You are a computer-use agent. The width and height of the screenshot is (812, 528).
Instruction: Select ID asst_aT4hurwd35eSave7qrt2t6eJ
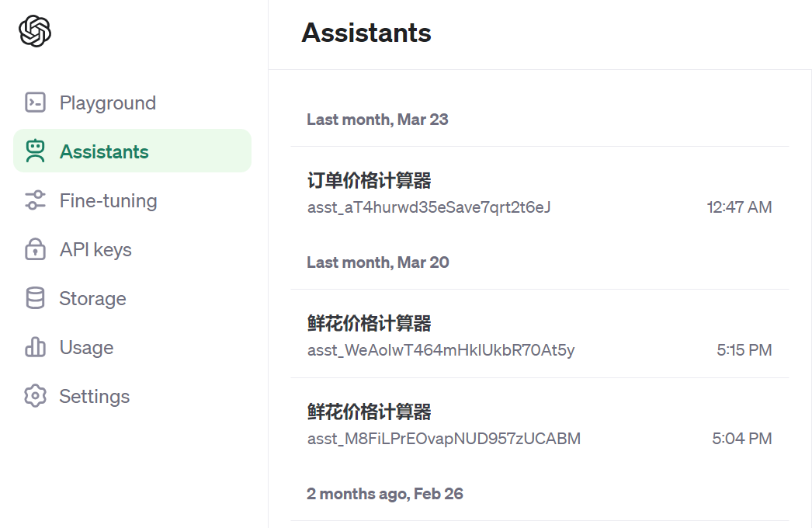pos(429,207)
